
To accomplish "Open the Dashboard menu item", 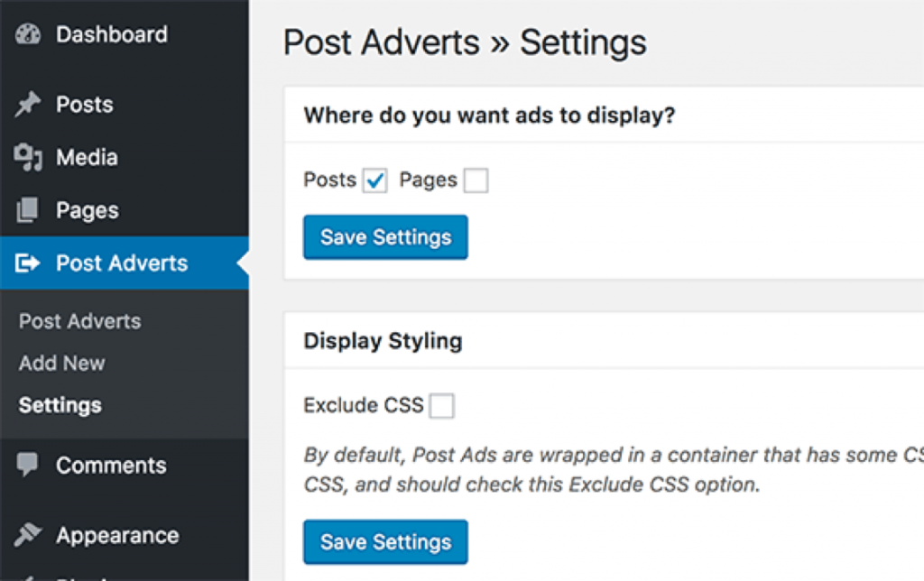I will 125,34.
